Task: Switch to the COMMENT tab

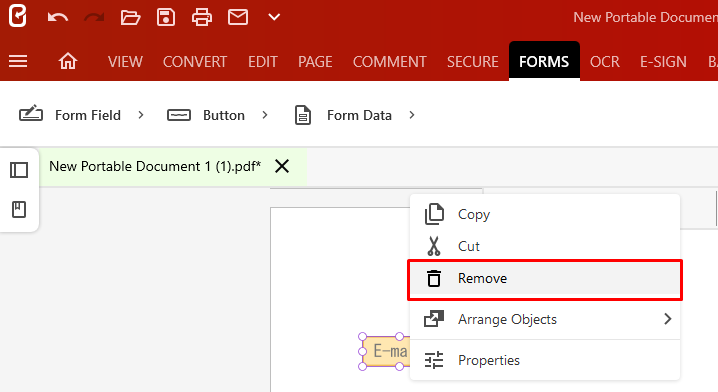Action: 389,61
